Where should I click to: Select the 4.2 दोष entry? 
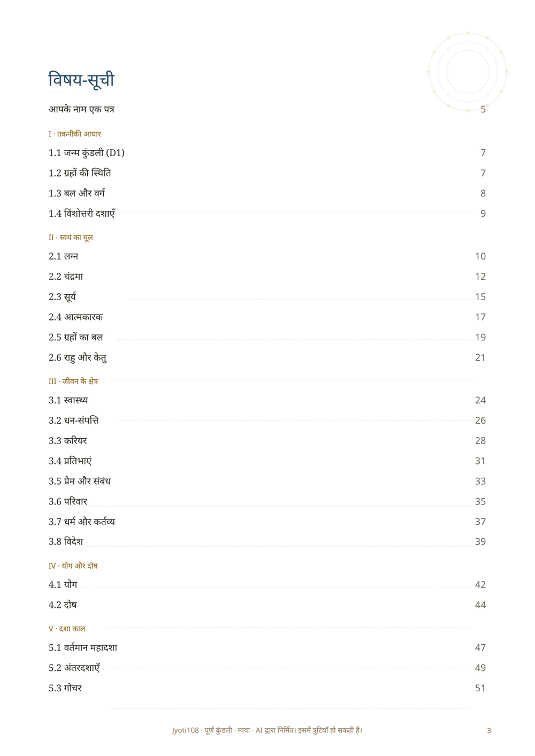[267, 605]
